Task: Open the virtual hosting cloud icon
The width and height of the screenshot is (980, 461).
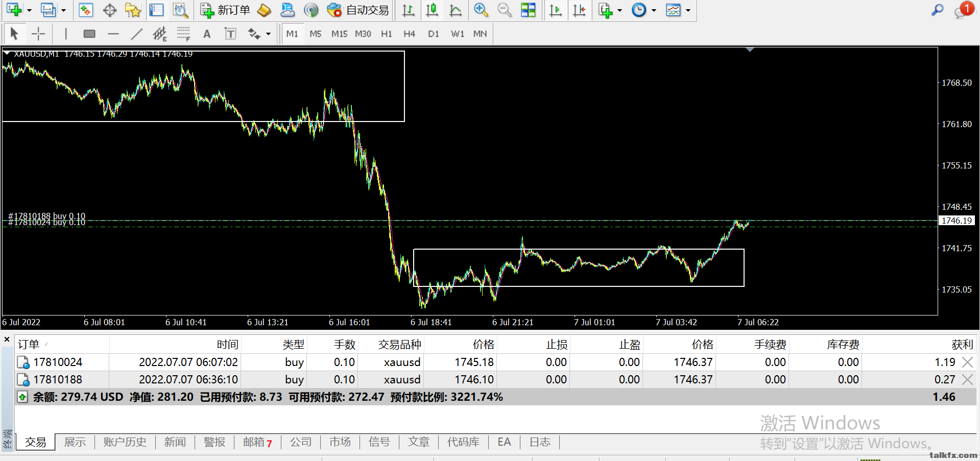Action: [288, 10]
